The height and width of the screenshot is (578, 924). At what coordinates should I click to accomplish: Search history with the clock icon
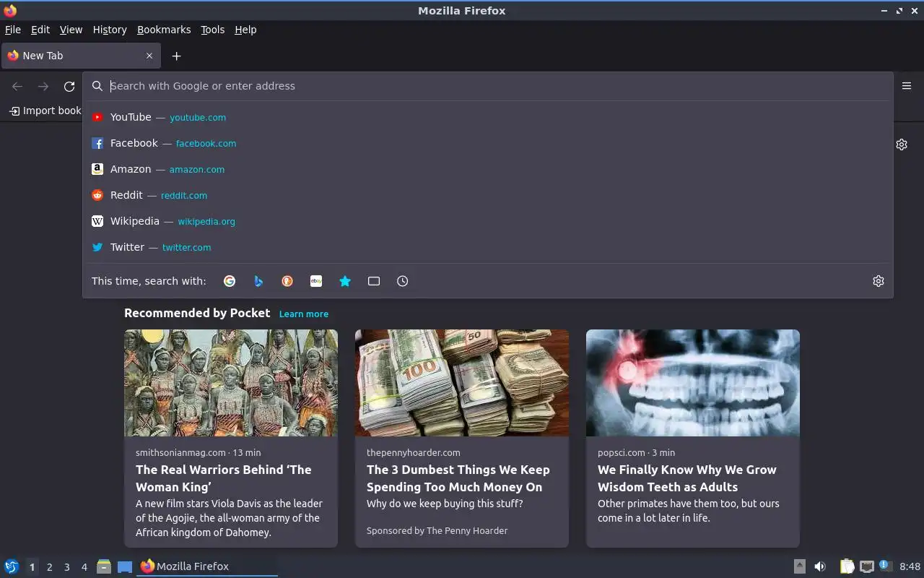[x=403, y=281]
